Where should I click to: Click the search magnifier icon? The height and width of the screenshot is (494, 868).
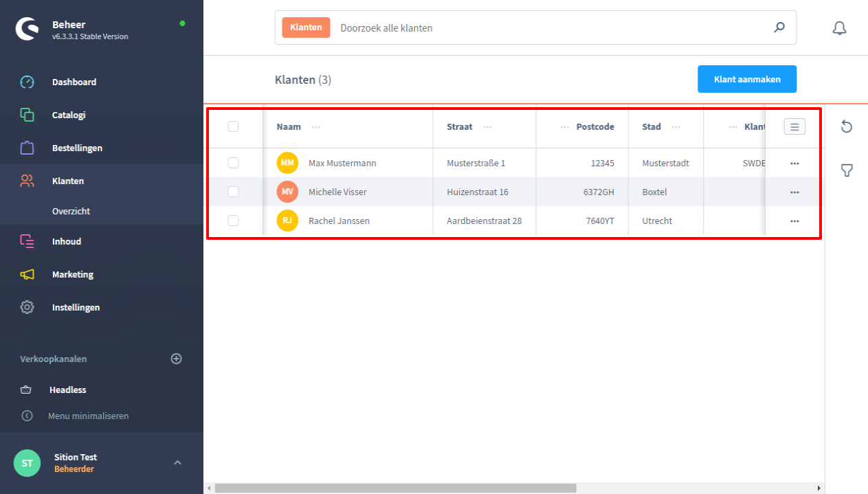779,27
